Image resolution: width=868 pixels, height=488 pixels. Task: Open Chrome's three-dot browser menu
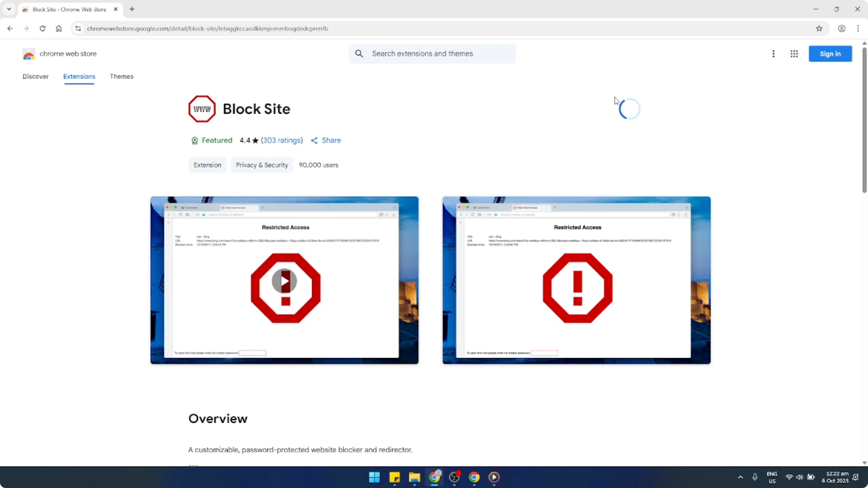coord(858,29)
